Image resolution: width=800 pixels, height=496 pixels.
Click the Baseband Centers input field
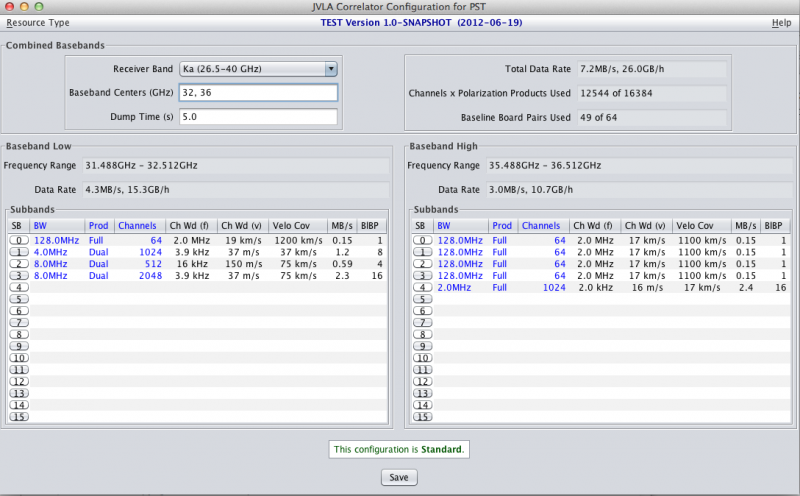(257, 93)
